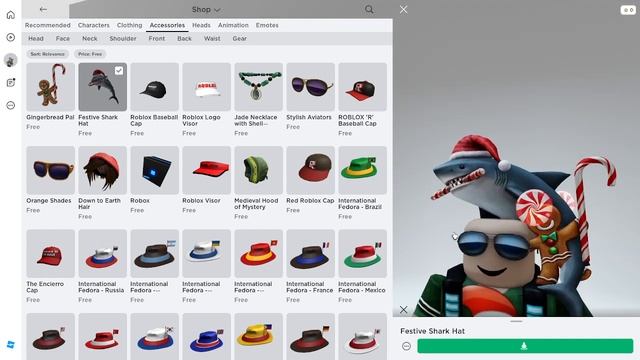The width and height of the screenshot is (640, 360).
Task: Select the Roblox Visor thumbnail
Action: (x=207, y=170)
